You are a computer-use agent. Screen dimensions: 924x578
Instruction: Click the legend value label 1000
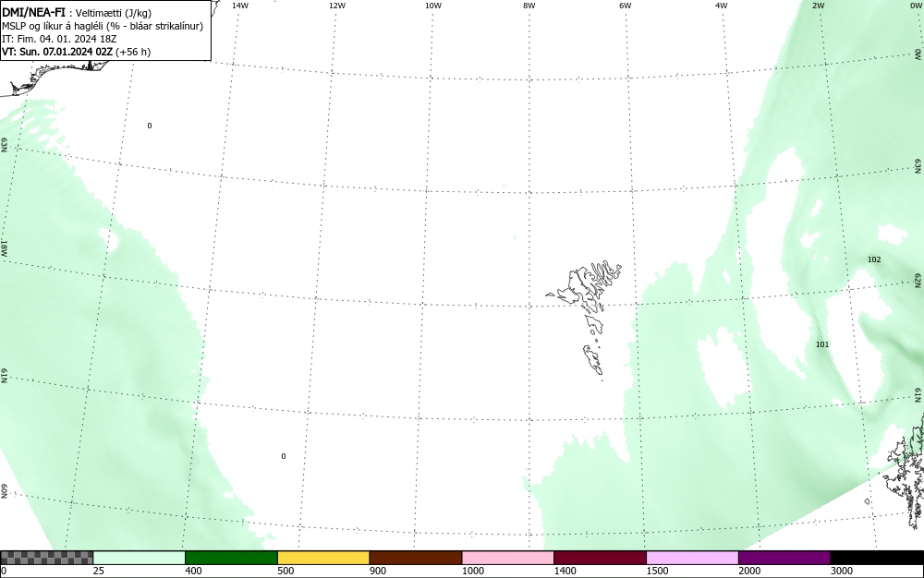click(x=472, y=571)
